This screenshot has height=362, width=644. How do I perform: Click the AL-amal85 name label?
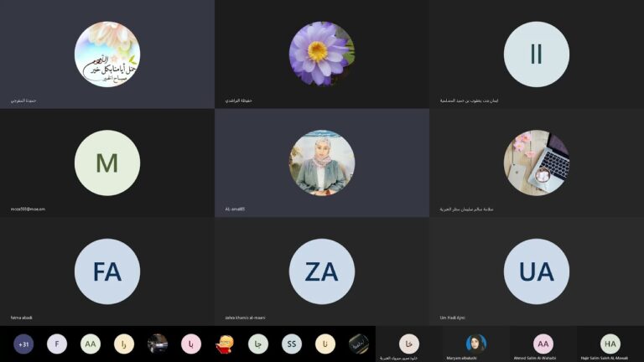pyautogui.click(x=235, y=209)
